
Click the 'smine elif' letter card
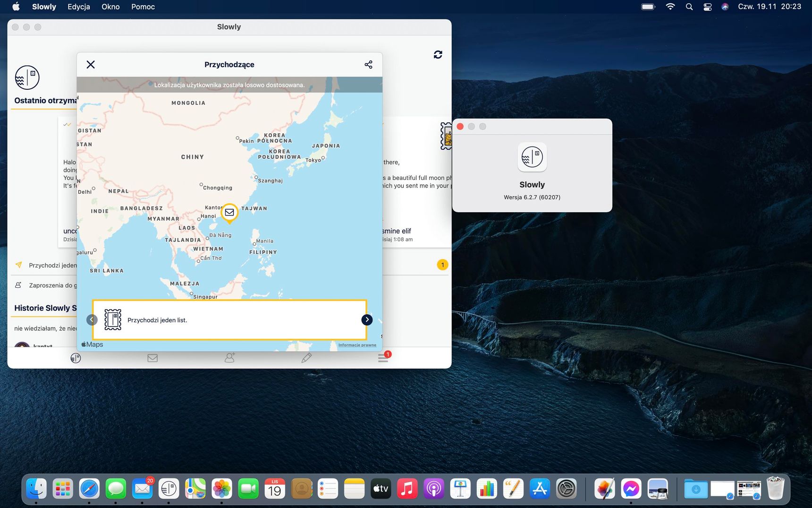[417, 182]
